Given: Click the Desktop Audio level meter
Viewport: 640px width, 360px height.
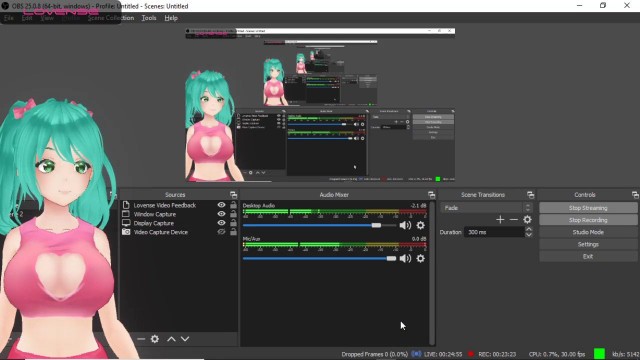Looking at the screenshot, I should tap(335, 212).
